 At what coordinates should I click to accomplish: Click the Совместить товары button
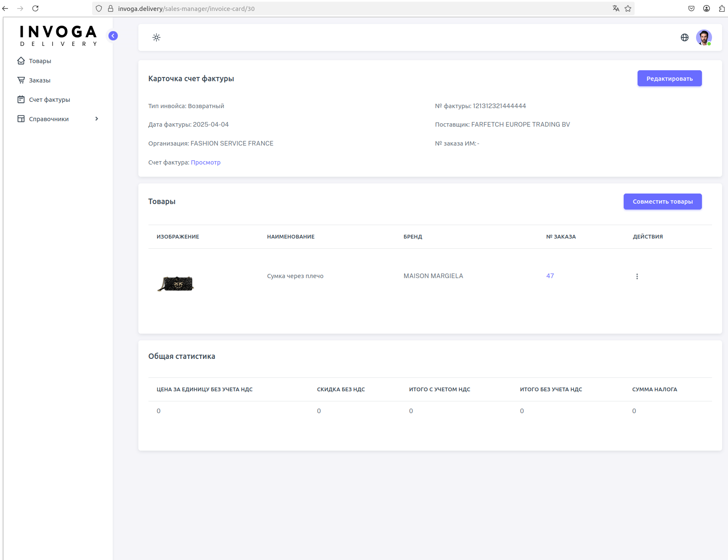663,202
